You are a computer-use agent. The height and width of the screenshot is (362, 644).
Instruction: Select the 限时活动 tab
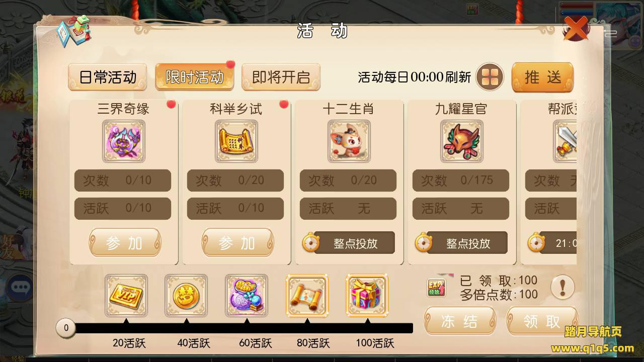pyautogui.click(x=194, y=77)
